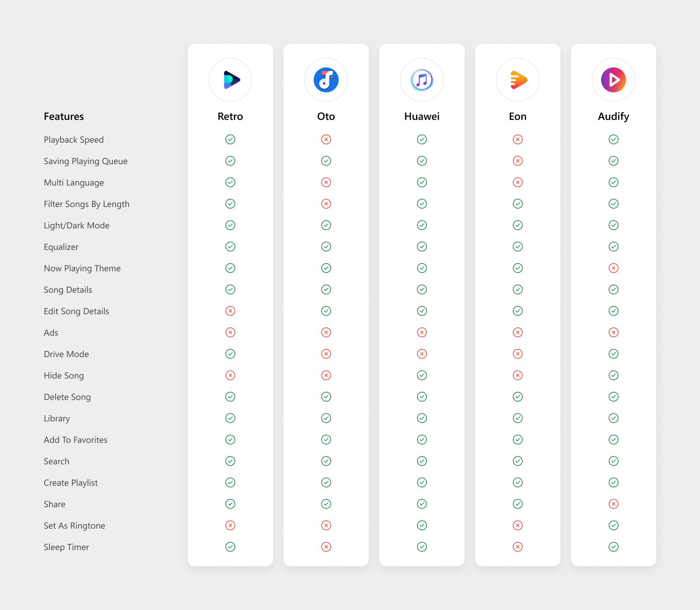The image size is (700, 610).
Task: Click Huawei's Set As Ringtone check mark
Action: coord(422,526)
